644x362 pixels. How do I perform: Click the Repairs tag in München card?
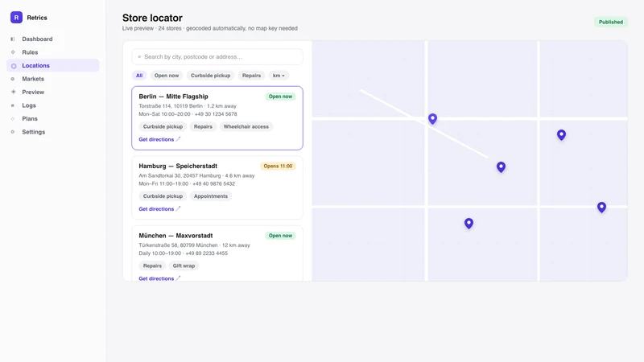(152, 265)
